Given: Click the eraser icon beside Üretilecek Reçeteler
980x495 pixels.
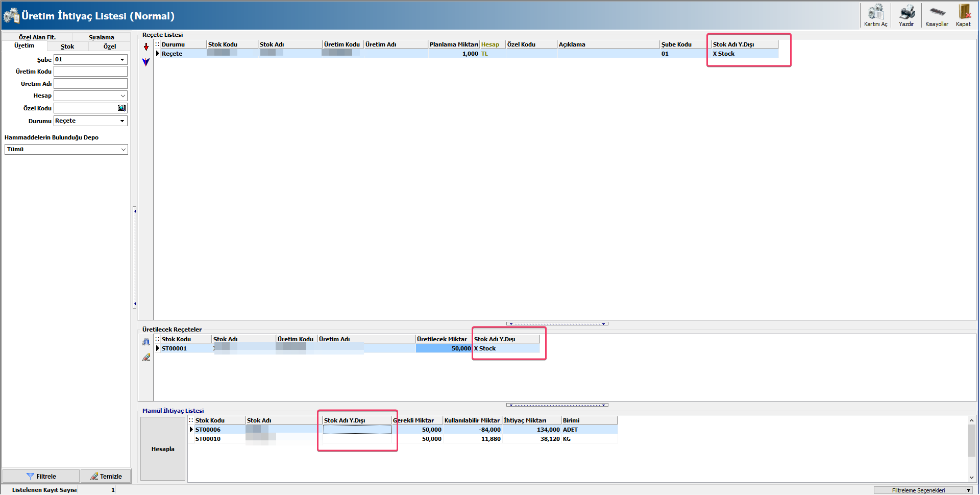Looking at the screenshot, I should tap(146, 357).
